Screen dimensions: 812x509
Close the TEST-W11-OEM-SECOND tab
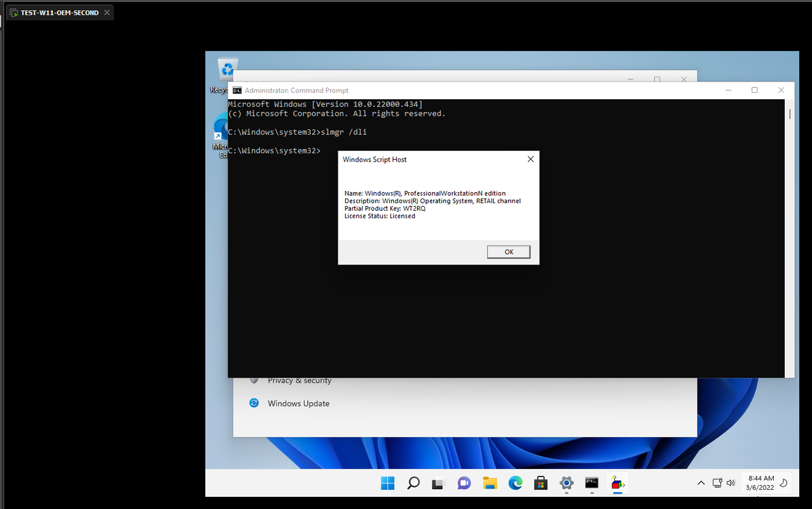pyautogui.click(x=106, y=13)
